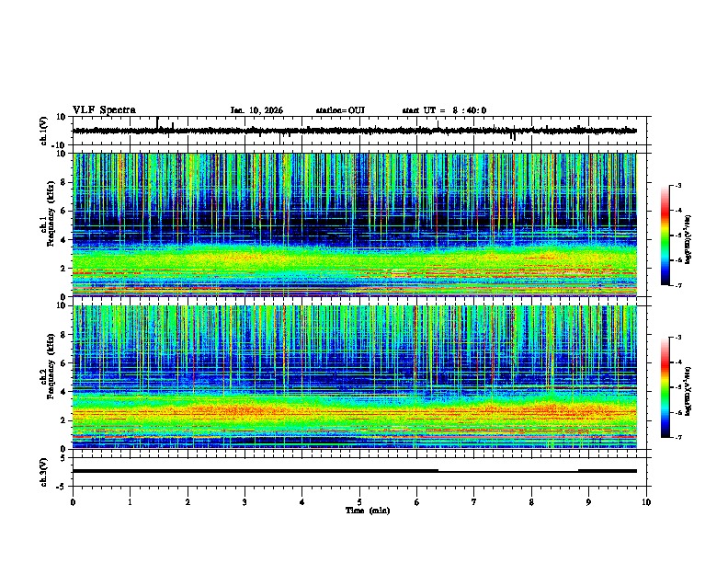728x563 pixels.
Task: Click time-axis tick label "8"
Action: (x=531, y=502)
